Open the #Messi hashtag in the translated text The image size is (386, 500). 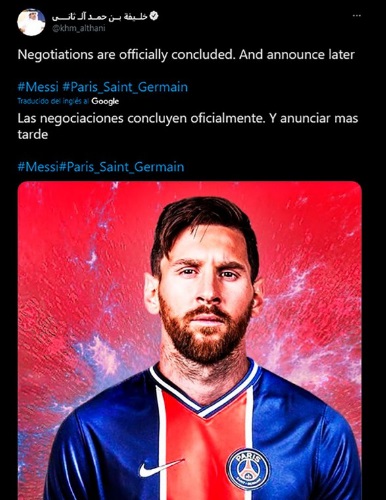coord(38,166)
